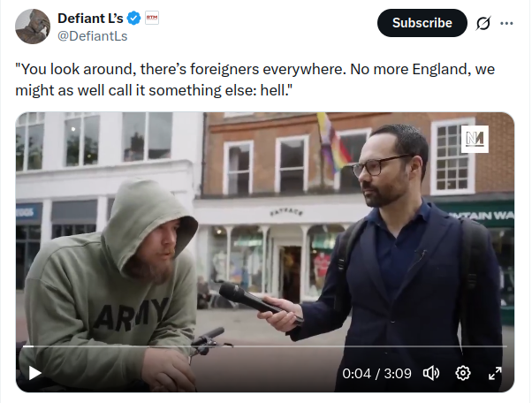Play the video using the play button
The image size is (532, 403).
pos(34,373)
